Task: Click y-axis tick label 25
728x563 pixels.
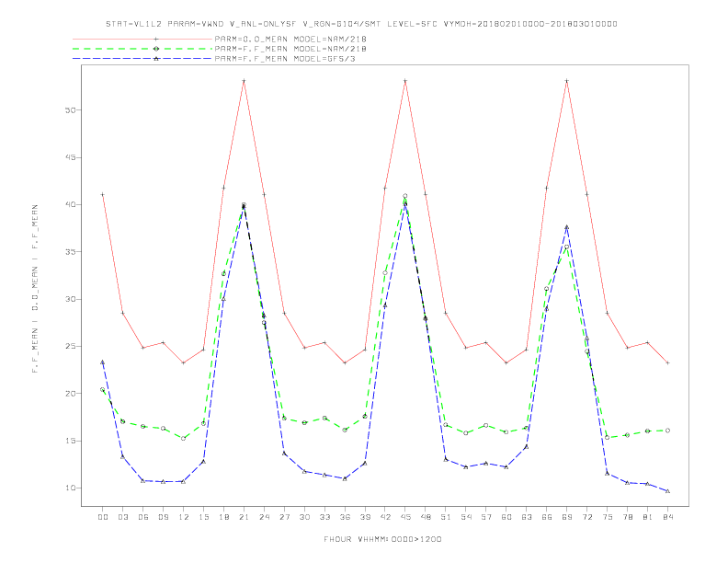Action: (71, 346)
